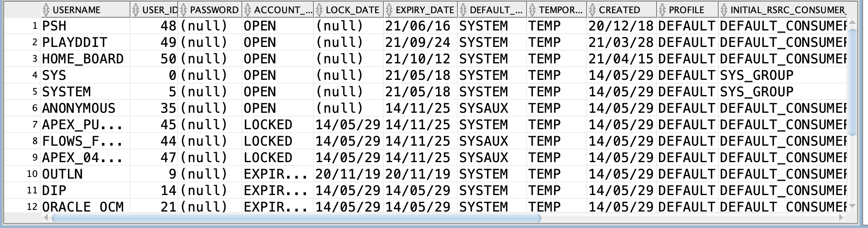Viewport: 868px width, 228px height.
Task: Select the SYSTEM username cell in row 5
Action: [x=86, y=92]
